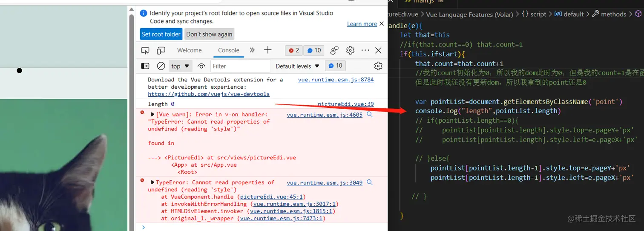Expand the [Vue warn] error message
Image resolution: width=644 pixels, height=231 pixels.
point(153,115)
